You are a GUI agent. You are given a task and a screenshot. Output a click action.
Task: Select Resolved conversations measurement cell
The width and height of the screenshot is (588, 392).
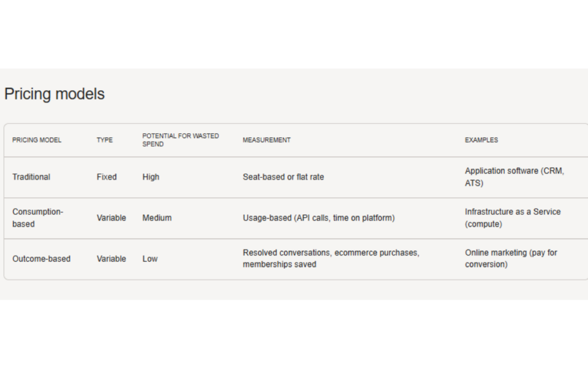coord(331,259)
